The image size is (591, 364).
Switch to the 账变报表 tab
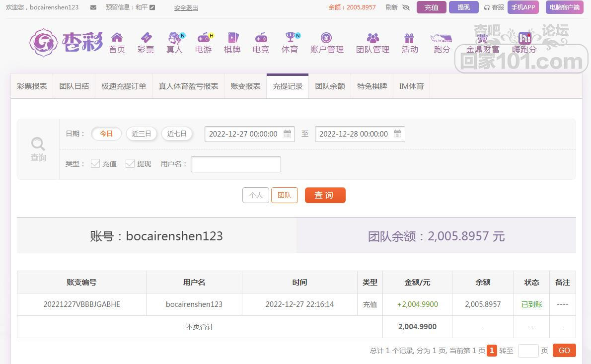tap(245, 86)
